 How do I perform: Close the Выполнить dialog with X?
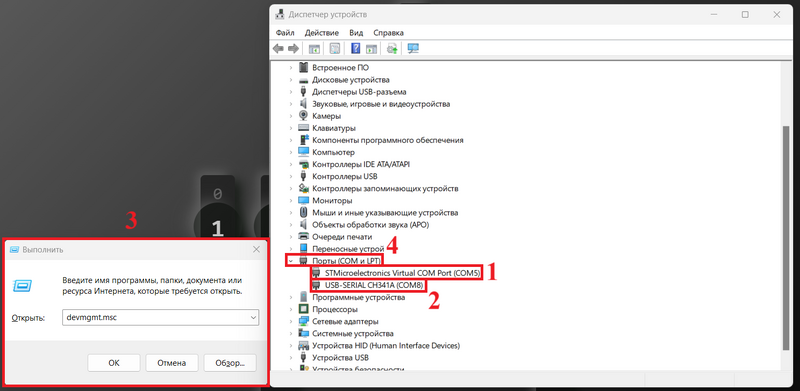pos(256,250)
